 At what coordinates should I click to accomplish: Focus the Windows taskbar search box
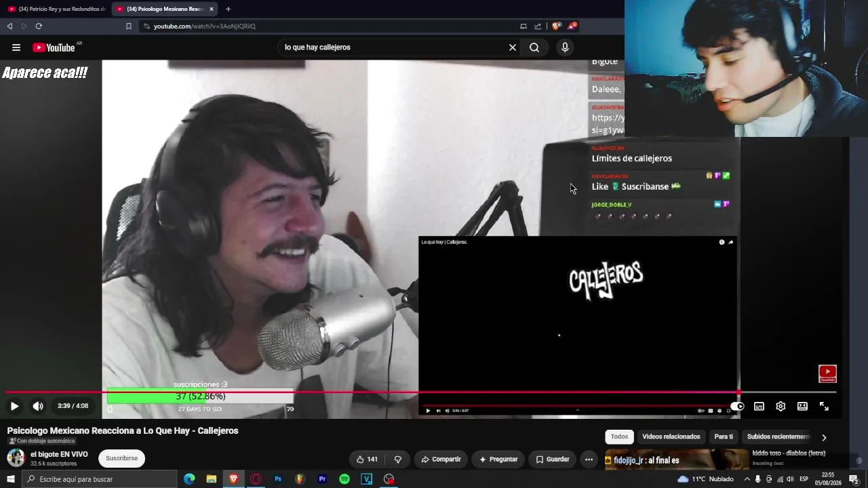pos(100,479)
